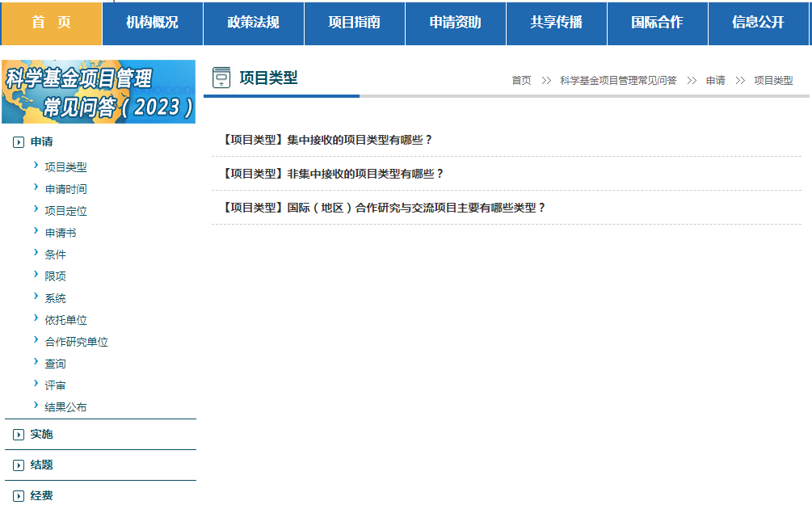Click the document icon beside 项目类型 heading

[x=221, y=76]
